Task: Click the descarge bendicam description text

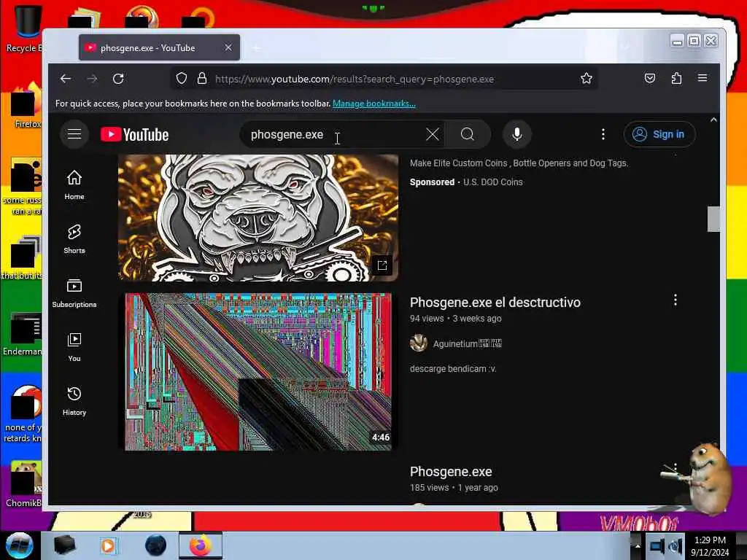Action: [453, 368]
